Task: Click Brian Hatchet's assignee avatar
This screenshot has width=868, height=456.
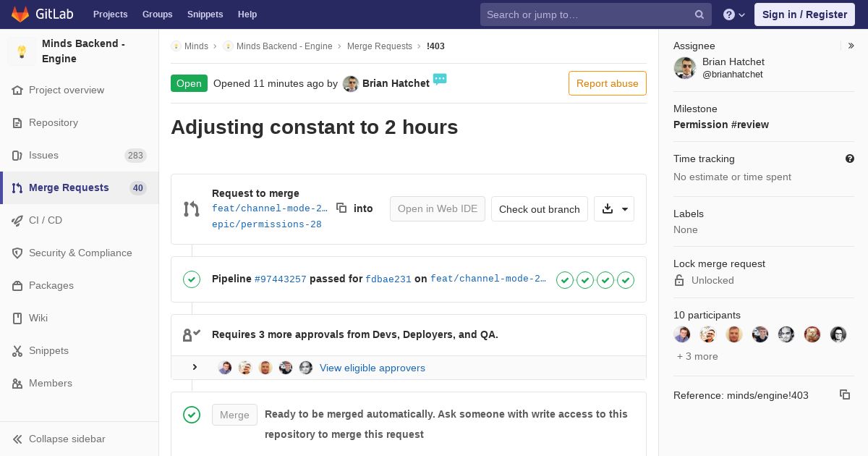Action: (685, 68)
